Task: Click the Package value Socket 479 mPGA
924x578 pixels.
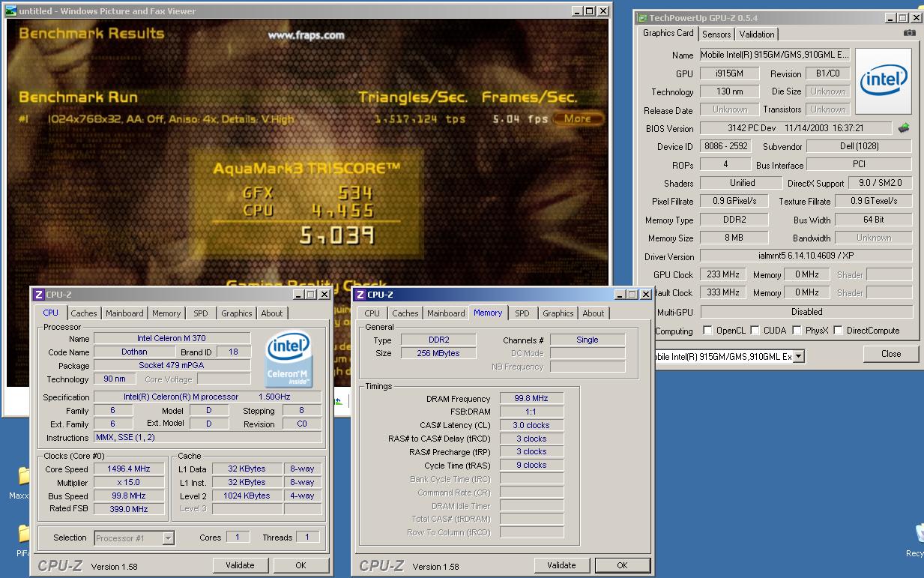Action: click(172, 365)
